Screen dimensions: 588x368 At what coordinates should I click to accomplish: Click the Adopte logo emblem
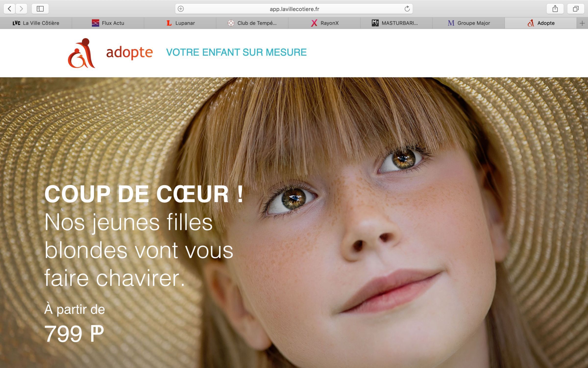click(x=81, y=53)
